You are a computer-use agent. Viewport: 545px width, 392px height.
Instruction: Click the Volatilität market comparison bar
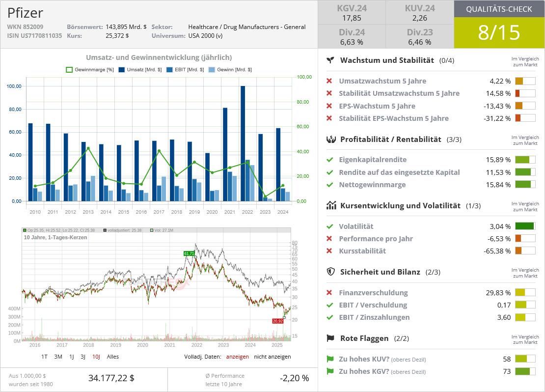tap(525, 226)
